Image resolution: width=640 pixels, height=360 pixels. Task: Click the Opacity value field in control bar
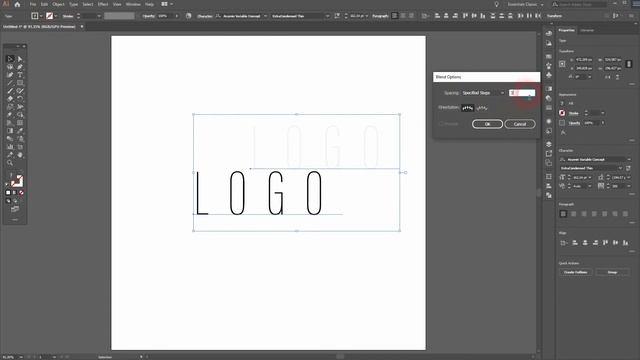[x=165, y=16]
